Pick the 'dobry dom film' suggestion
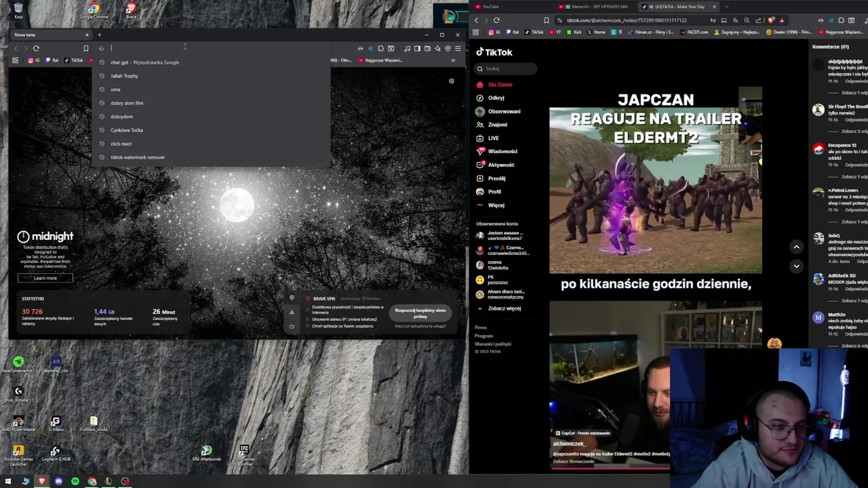The height and width of the screenshot is (488, 868). click(212, 103)
